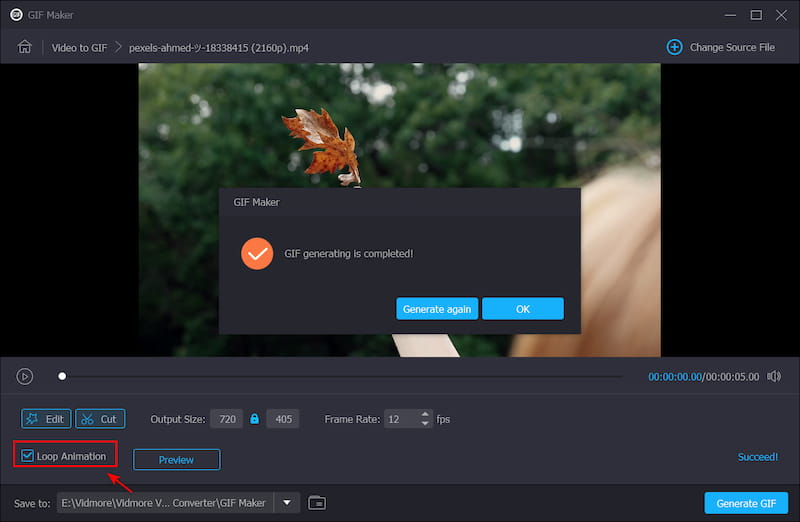The height and width of the screenshot is (522, 800).
Task: Click the Preview button
Action: click(176, 459)
